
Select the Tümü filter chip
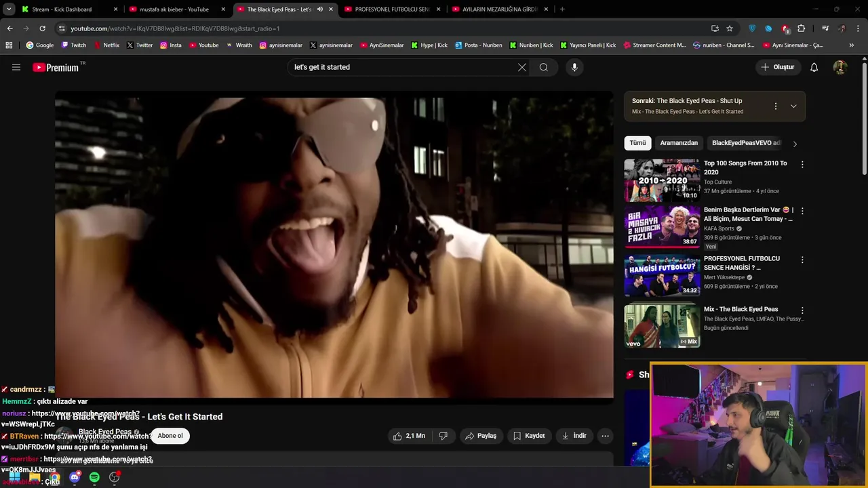tap(637, 143)
